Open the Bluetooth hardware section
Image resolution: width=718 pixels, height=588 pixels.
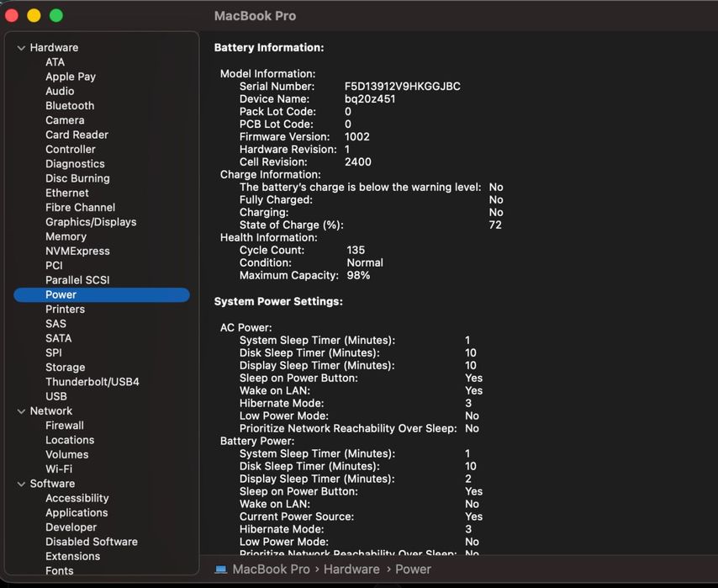coord(70,106)
